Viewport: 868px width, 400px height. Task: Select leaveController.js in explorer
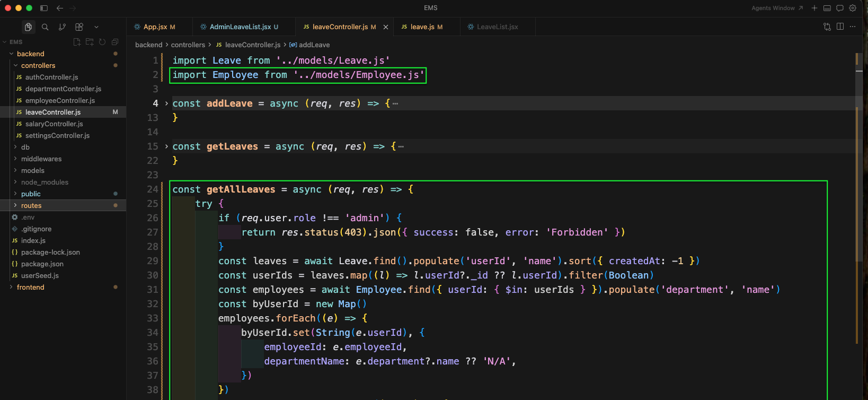tap(63, 112)
